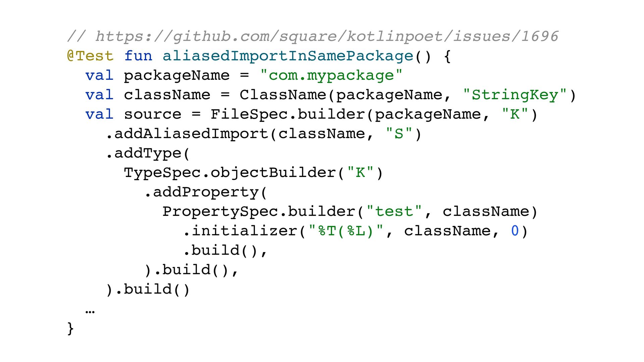Image resolution: width=644 pixels, height=362 pixels.
Task: Click the final ).build() line
Action: click(x=148, y=289)
